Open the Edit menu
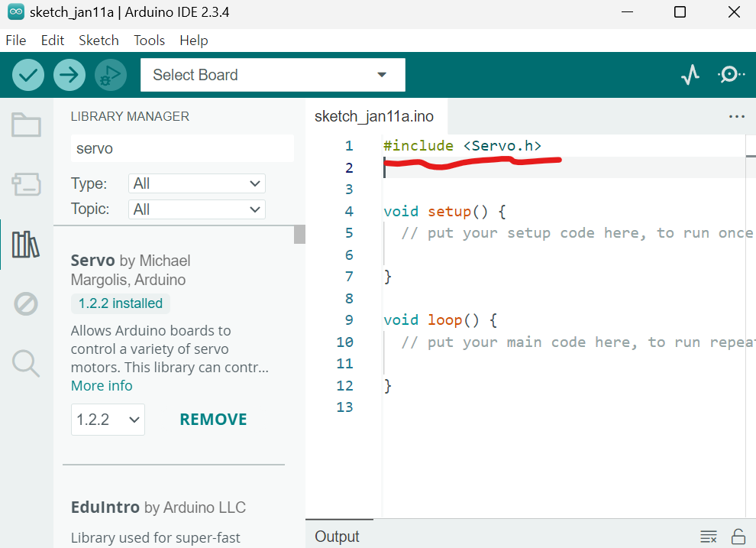 pyautogui.click(x=53, y=41)
